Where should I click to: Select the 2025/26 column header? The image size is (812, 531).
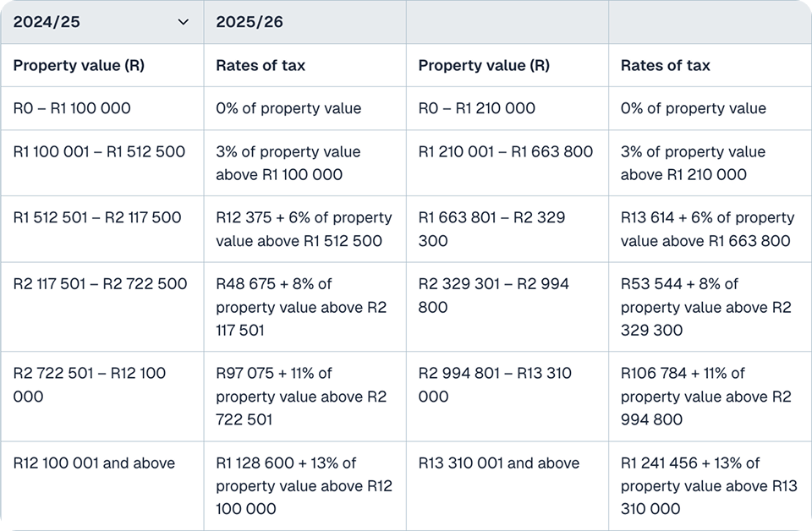[250, 22]
